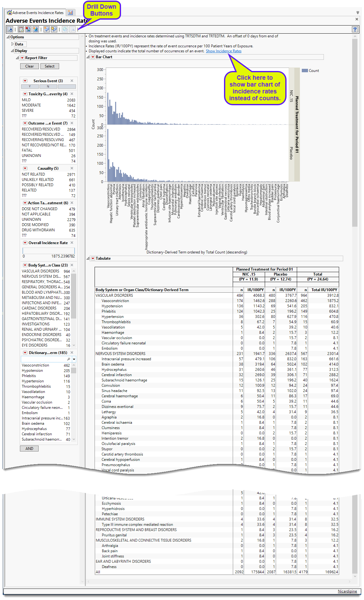Open the Causality filter red triangle menu

25,168
